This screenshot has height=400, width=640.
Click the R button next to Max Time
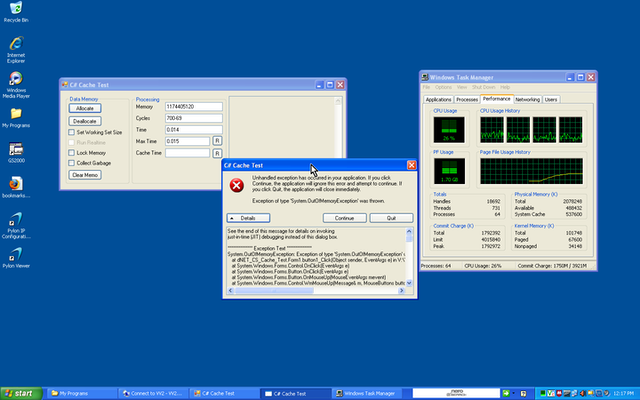tap(217, 141)
